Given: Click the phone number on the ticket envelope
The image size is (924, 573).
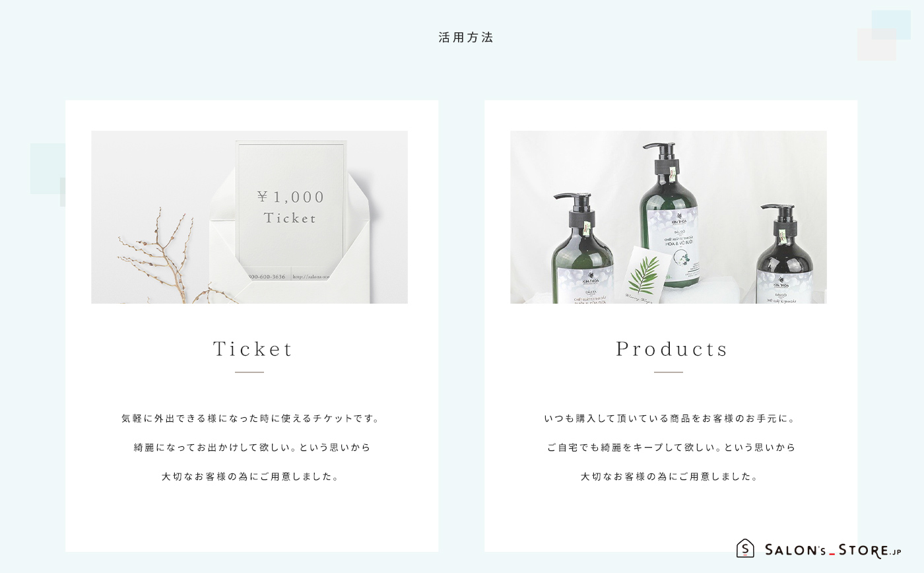Looking at the screenshot, I should coord(266,277).
